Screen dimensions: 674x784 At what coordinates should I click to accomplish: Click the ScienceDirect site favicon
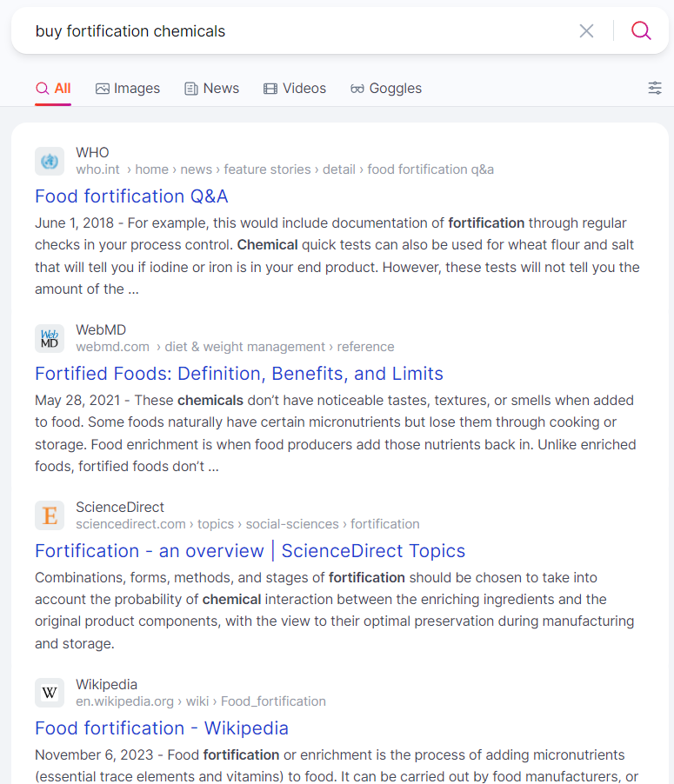click(50, 515)
